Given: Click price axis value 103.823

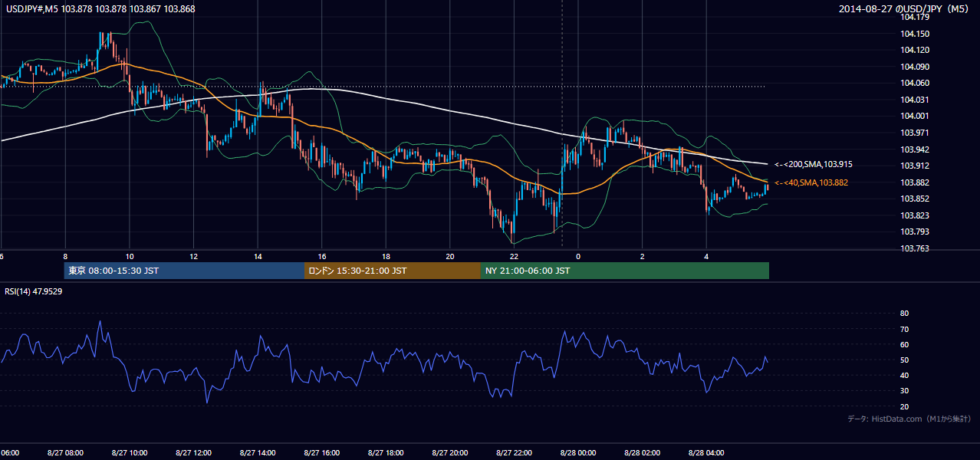Looking at the screenshot, I should point(914,215).
